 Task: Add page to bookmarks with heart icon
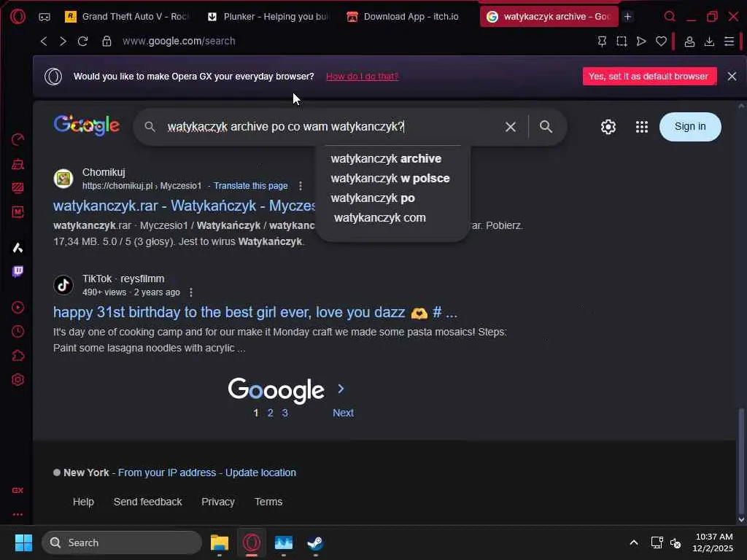pyautogui.click(x=661, y=42)
